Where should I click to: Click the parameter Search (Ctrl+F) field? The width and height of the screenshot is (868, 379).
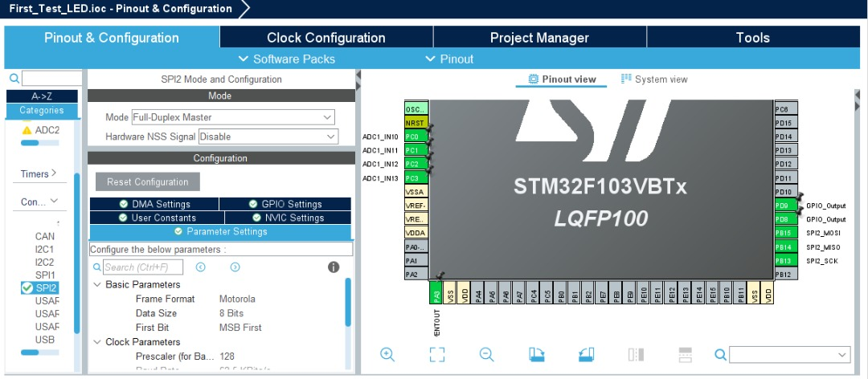143,267
